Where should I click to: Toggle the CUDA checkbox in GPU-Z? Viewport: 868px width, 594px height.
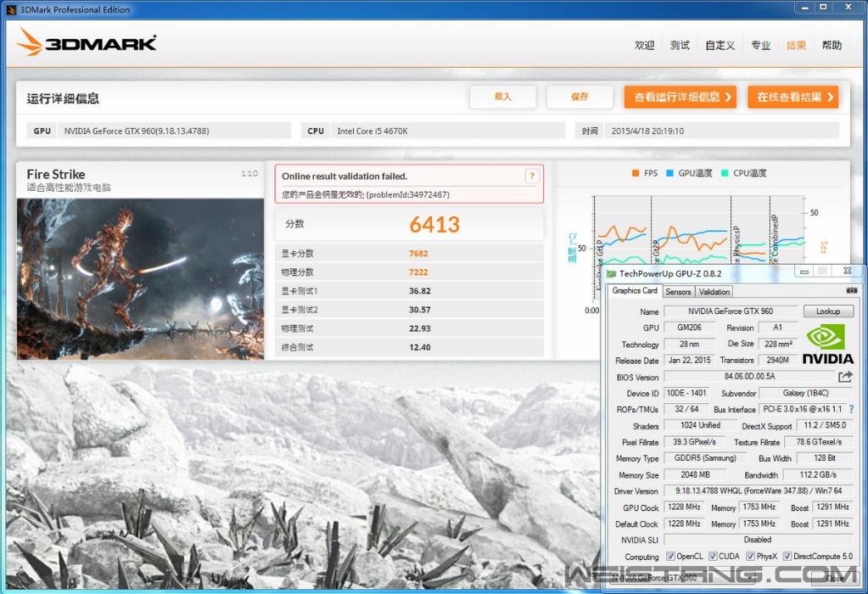click(x=713, y=557)
